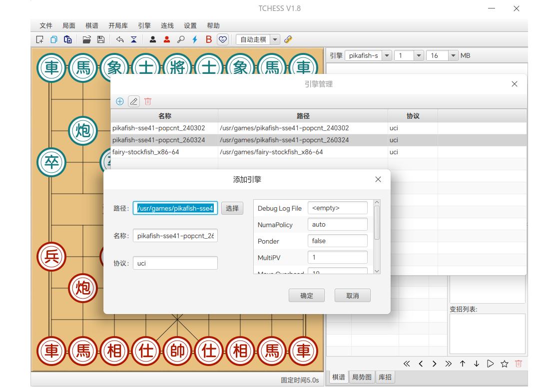Screen dimensions: 547x392
Task: Click the copy position toolbar icon
Action: pyautogui.click(x=54, y=39)
